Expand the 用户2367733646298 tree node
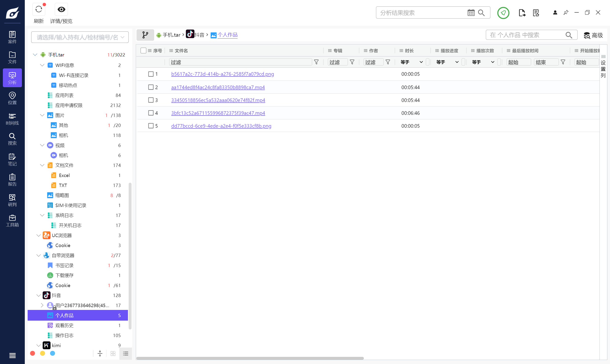The image size is (610, 364). point(42,305)
